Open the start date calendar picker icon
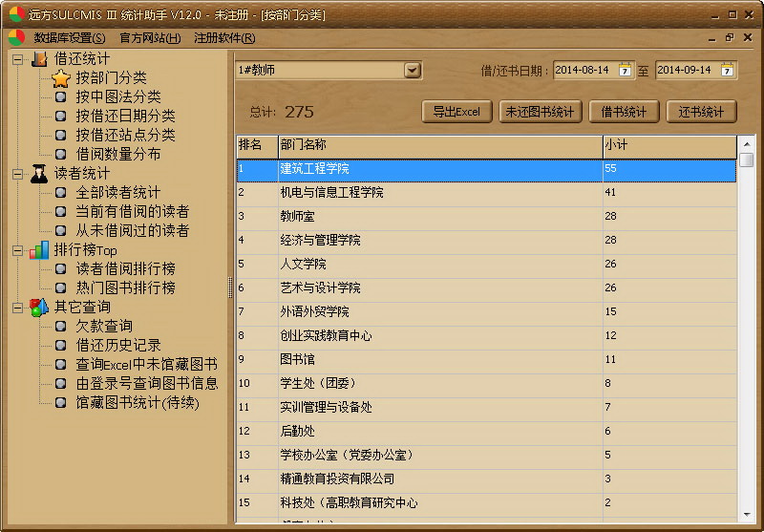 pyautogui.click(x=625, y=70)
